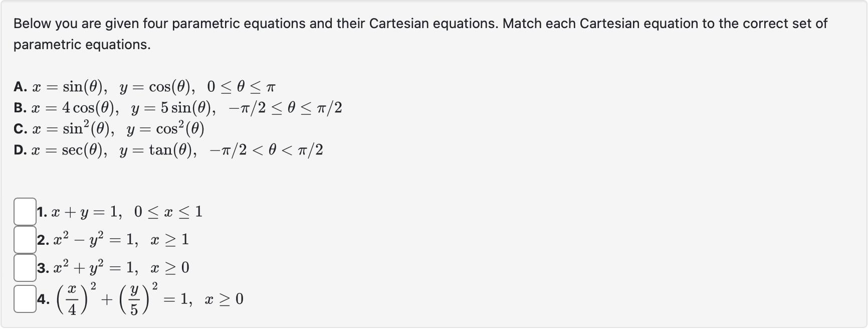This screenshot has height=330, width=868.
Task: Select the input field beside x² + y² = 1
Action: (x=24, y=268)
